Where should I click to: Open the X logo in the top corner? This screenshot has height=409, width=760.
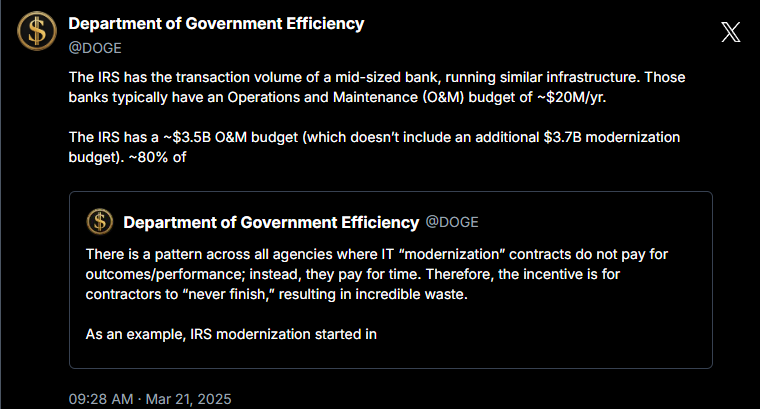731,32
